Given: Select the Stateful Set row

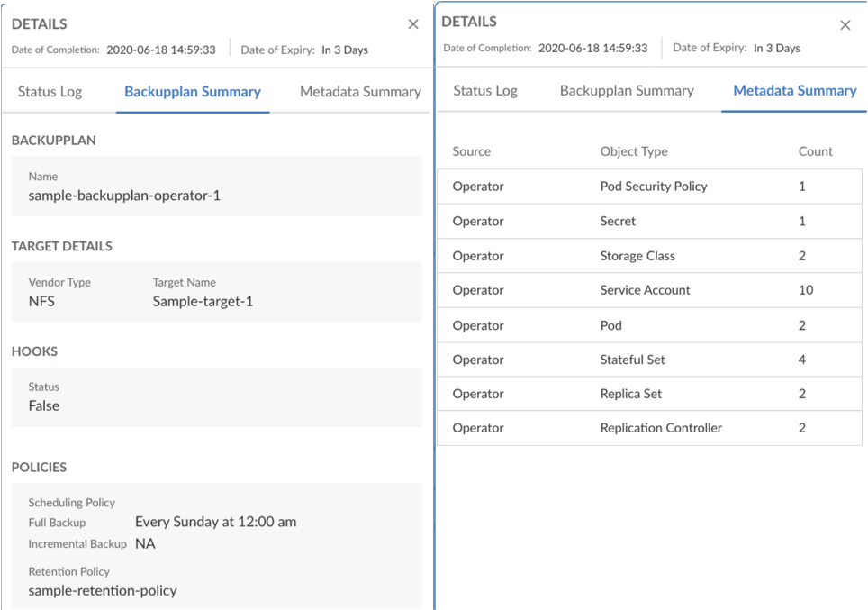Looking at the screenshot, I should coord(649,360).
